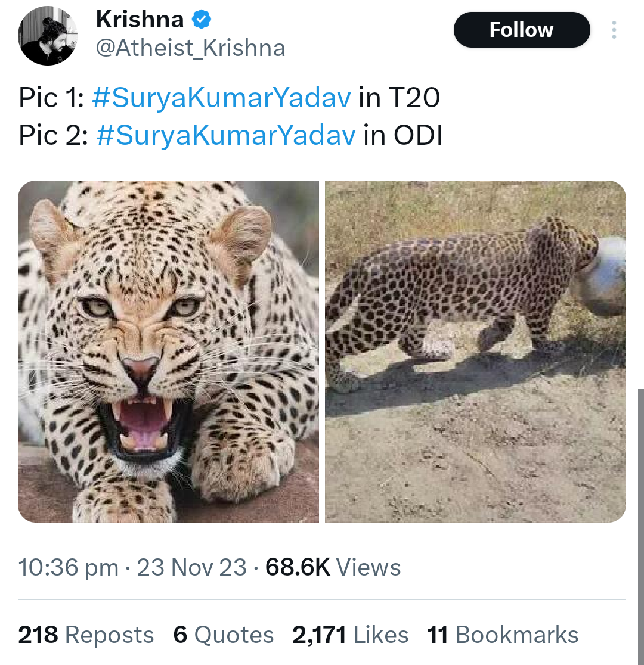The image size is (644, 665).
Task: View the 68.6K Views analytics
Action: point(333,567)
